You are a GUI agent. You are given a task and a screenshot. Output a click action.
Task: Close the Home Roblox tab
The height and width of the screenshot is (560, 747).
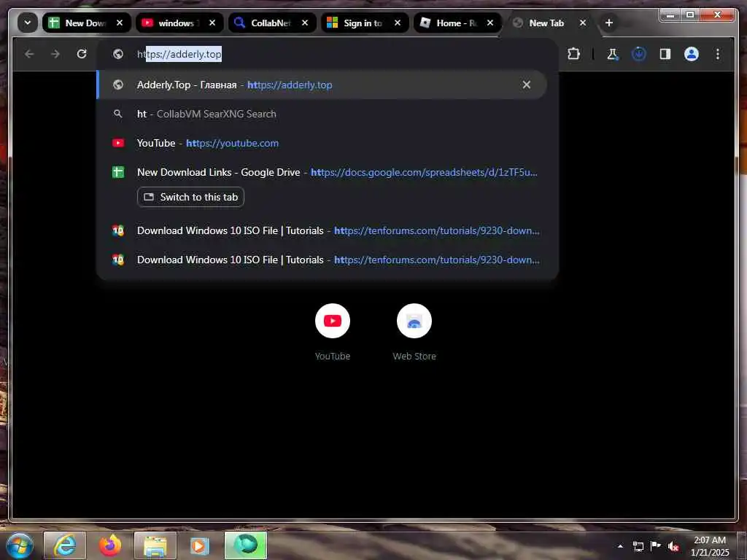[490, 23]
